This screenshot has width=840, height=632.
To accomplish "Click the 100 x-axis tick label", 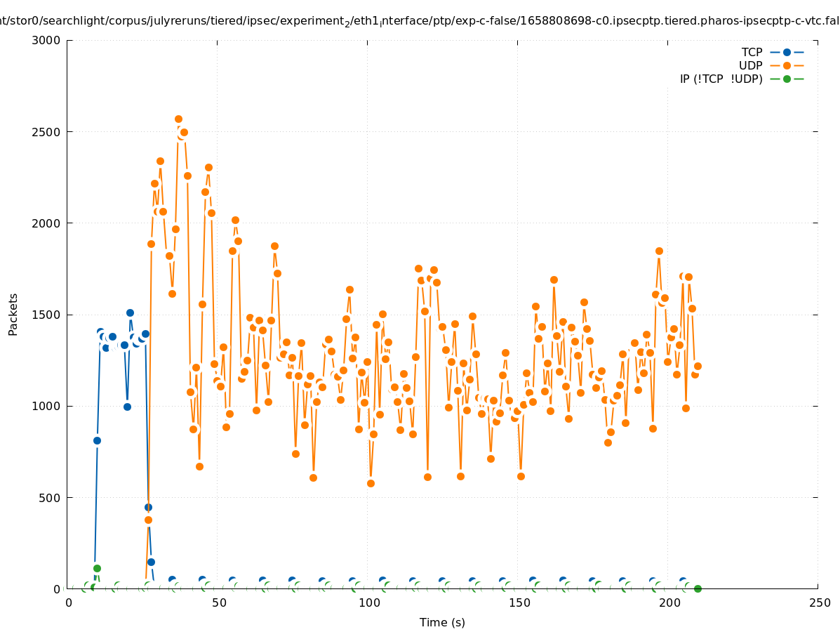I will [x=369, y=603].
